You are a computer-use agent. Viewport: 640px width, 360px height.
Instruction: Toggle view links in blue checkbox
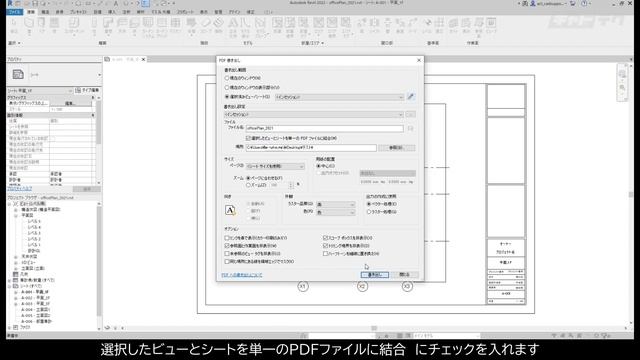[x=227, y=238]
